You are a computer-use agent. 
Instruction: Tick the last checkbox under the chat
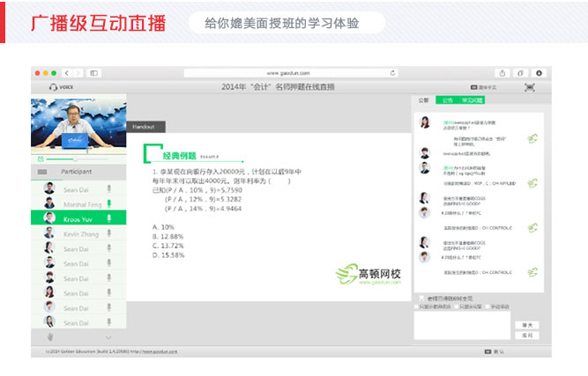coord(488,306)
